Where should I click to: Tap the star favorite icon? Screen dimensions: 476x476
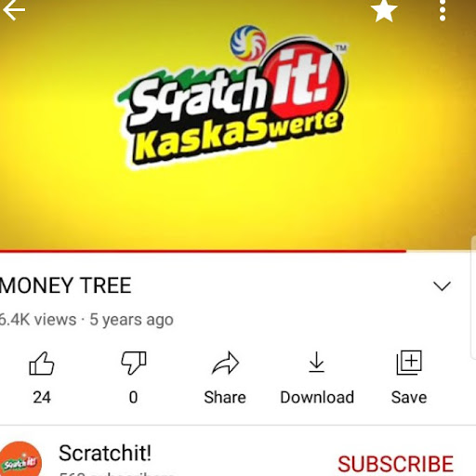[x=384, y=10]
